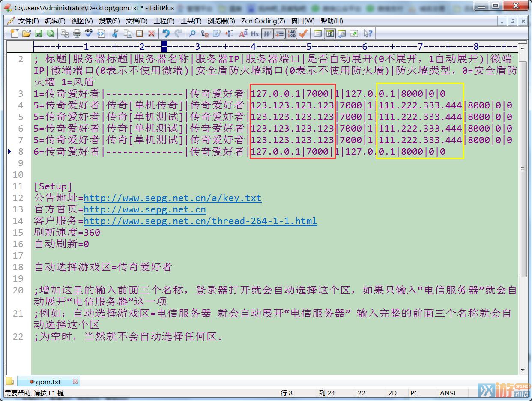Print the document with the printer icon
Screen dimensions: 532x401
point(77,33)
